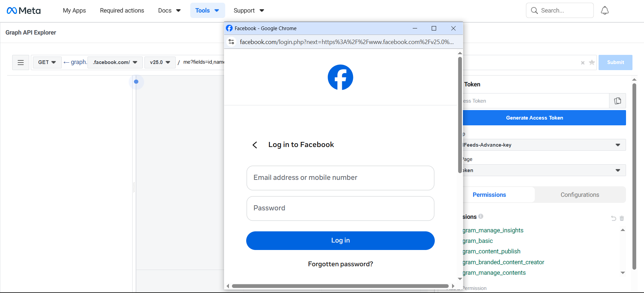Image resolution: width=644 pixels, height=293 pixels.
Task: Click the undo permissions arrow icon
Action: 613,218
